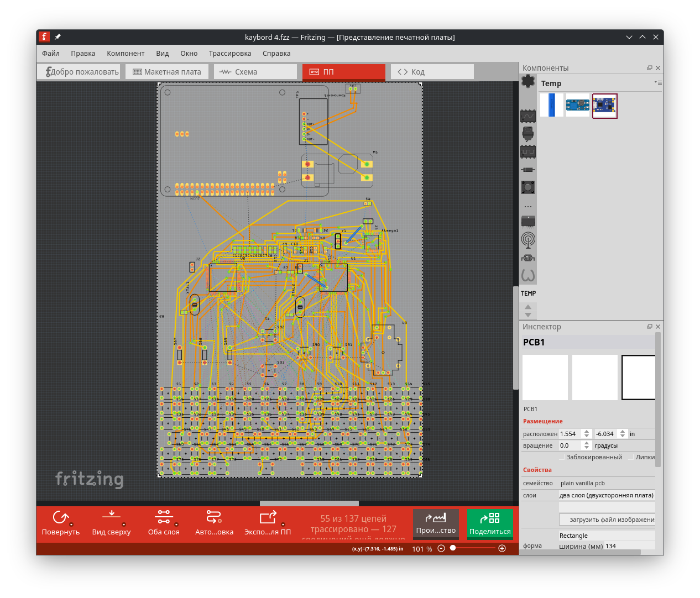Click the Rotate (Повернуть) toolbar icon
This screenshot has width=700, height=598.
tap(61, 518)
